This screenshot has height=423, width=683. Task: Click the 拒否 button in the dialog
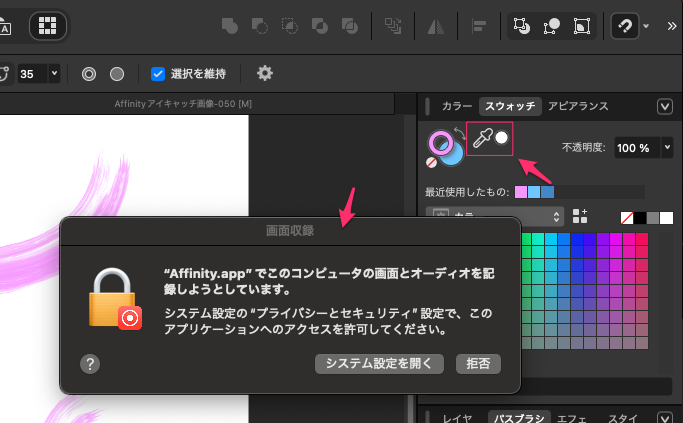point(478,364)
